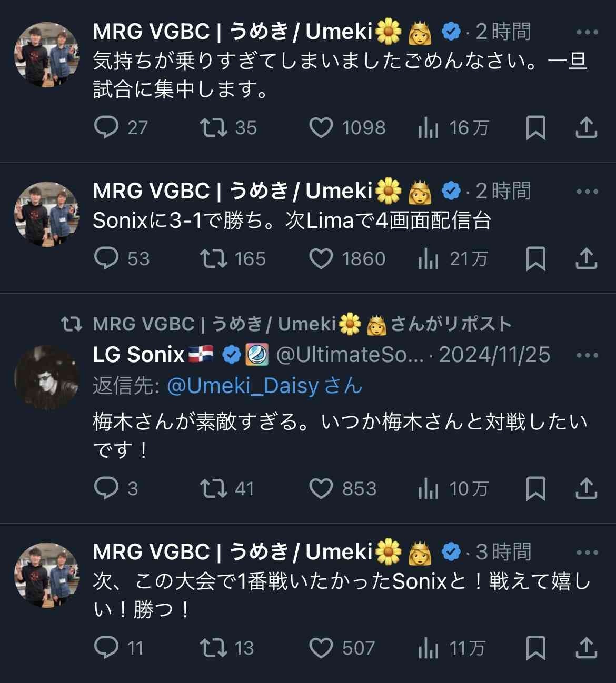Open more options on Sonix 3-1 tweet
This screenshot has height=683, width=616.
point(587,192)
